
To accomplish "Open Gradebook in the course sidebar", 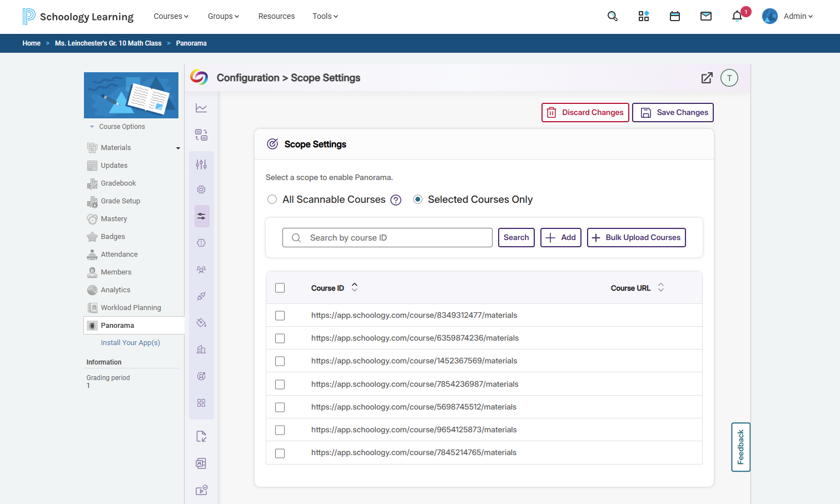I will [x=118, y=183].
